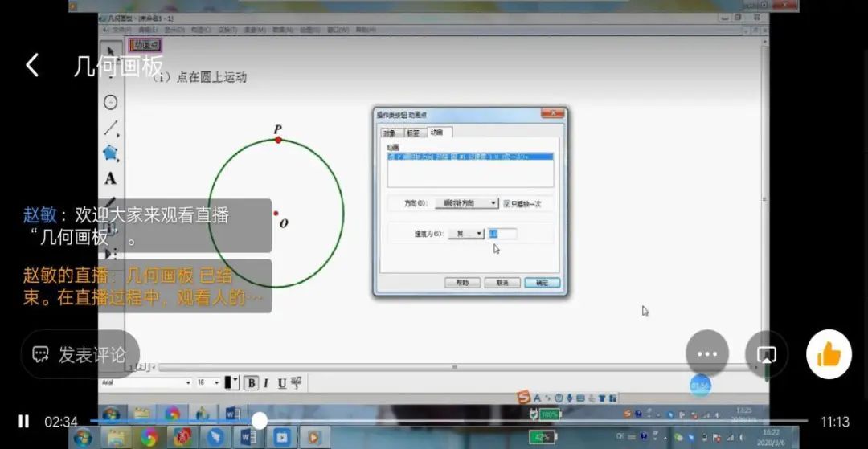Open the Windows Start button in bottom taskbar
The width and height of the screenshot is (868, 449).
(84, 438)
